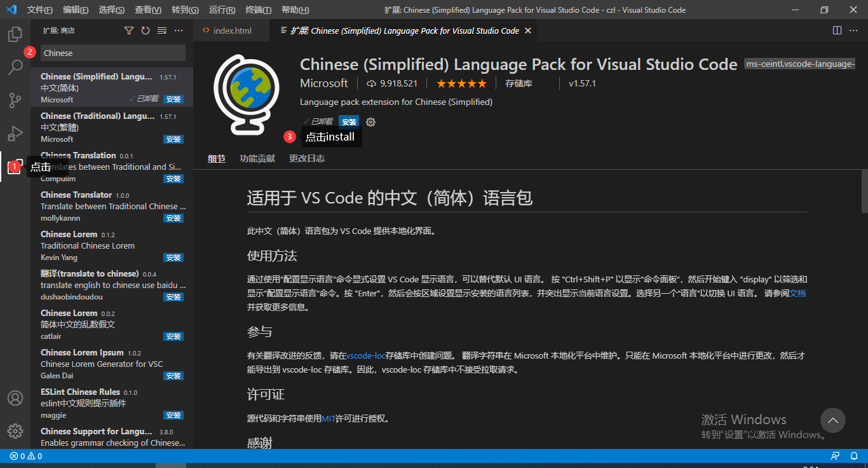Open the Manage gear in activity bar
This screenshot has width=868, height=468.
point(15,431)
